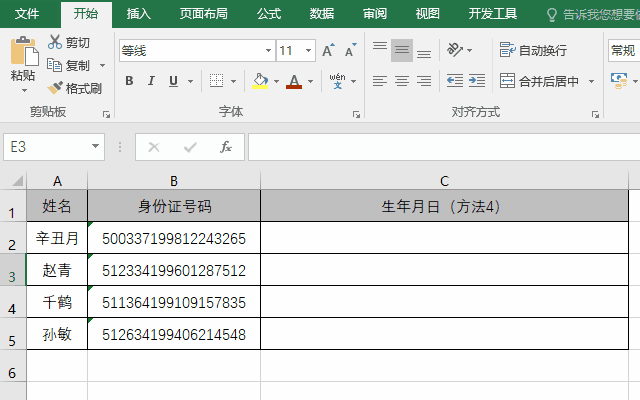Switch to the 公式 Formulas tab
This screenshot has height=400, width=640.
[x=269, y=14]
